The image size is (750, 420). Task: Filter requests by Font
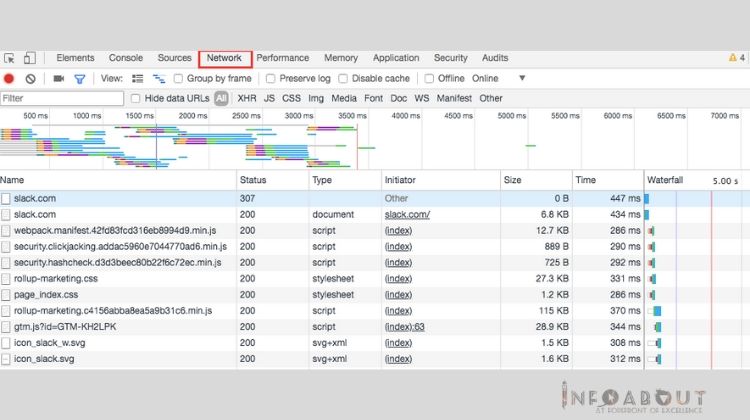(x=374, y=99)
